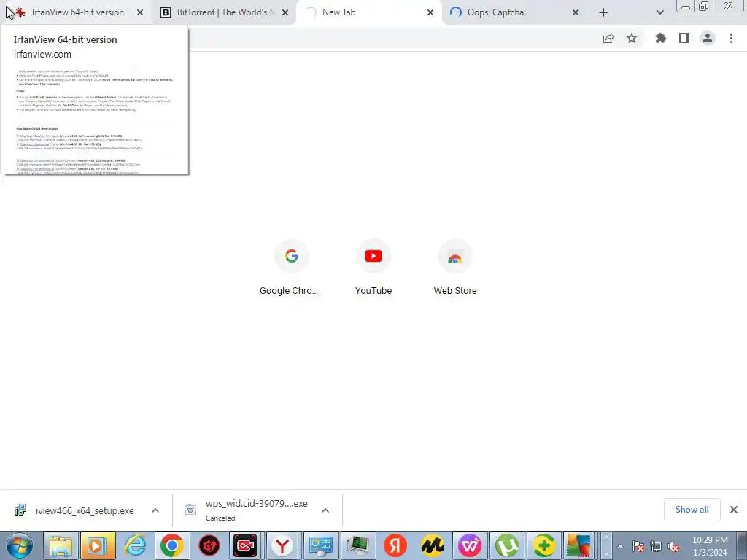Close the downloads bar

[x=734, y=510]
